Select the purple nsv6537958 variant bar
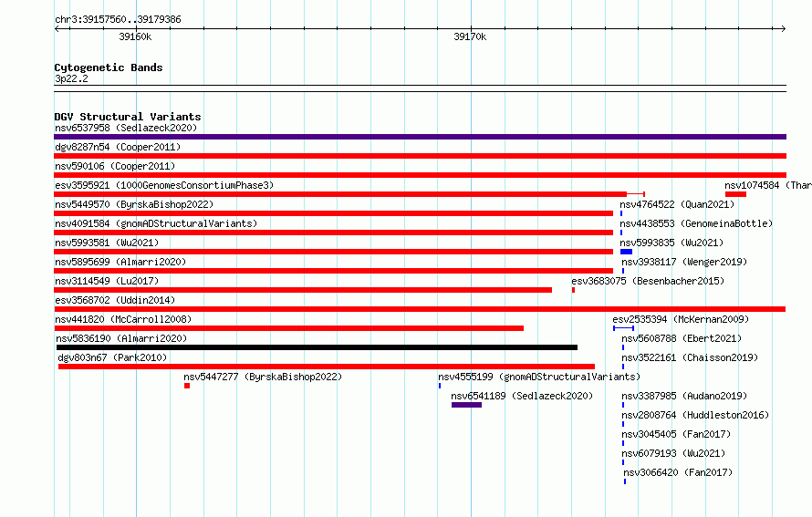The width and height of the screenshot is (812, 517). 420,137
